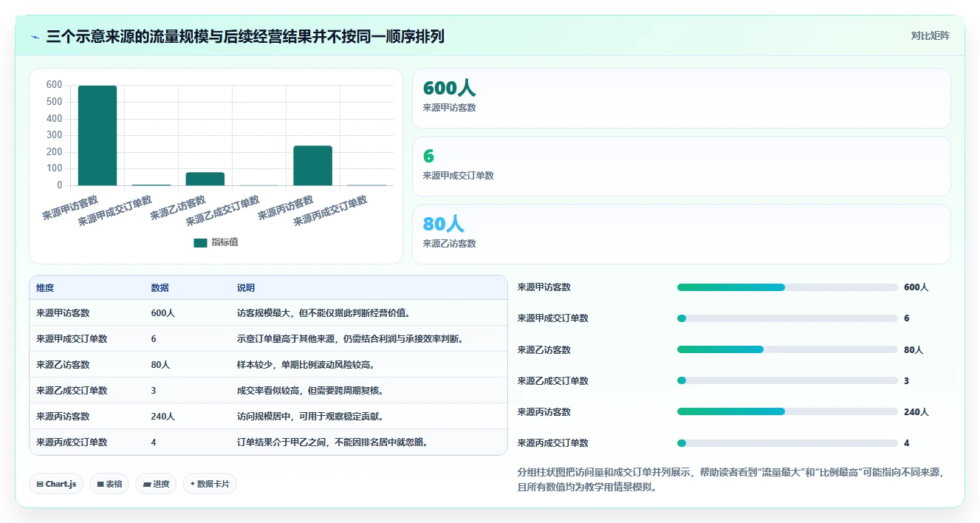Click the 来源乙访客数 bar in the chart
The width and height of the screenshot is (980, 523).
coord(205,180)
